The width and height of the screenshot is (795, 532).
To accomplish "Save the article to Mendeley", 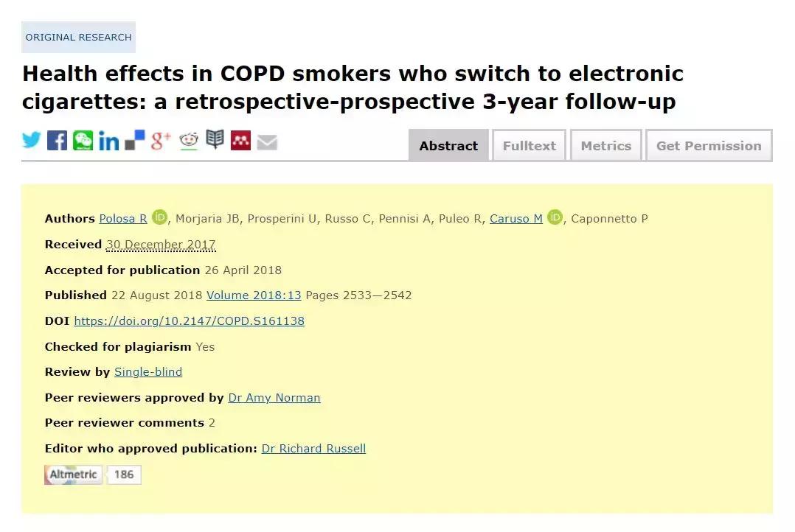I will click(240, 140).
